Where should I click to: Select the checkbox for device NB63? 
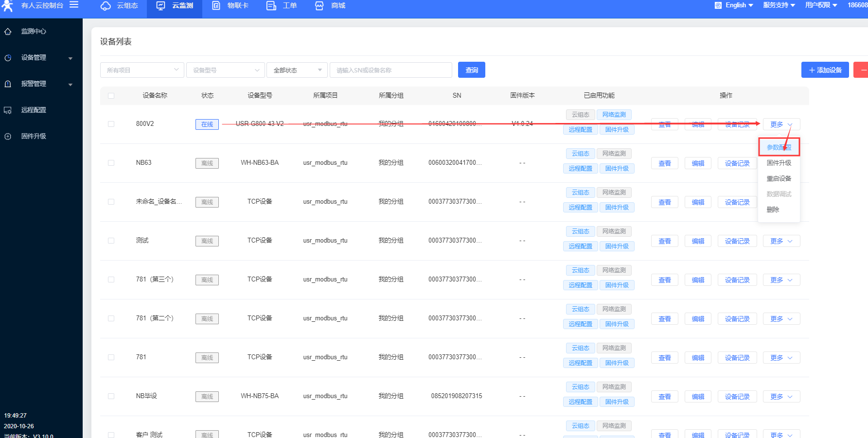coord(111,163)
